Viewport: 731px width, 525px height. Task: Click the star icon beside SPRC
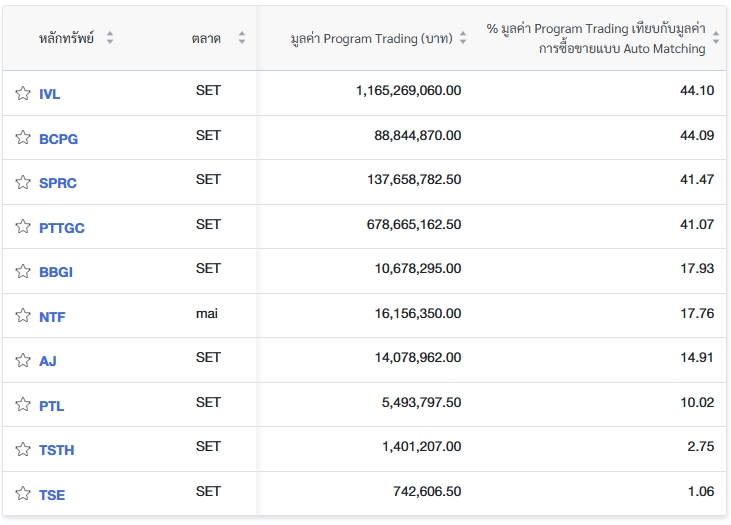[x=22, y=182]
